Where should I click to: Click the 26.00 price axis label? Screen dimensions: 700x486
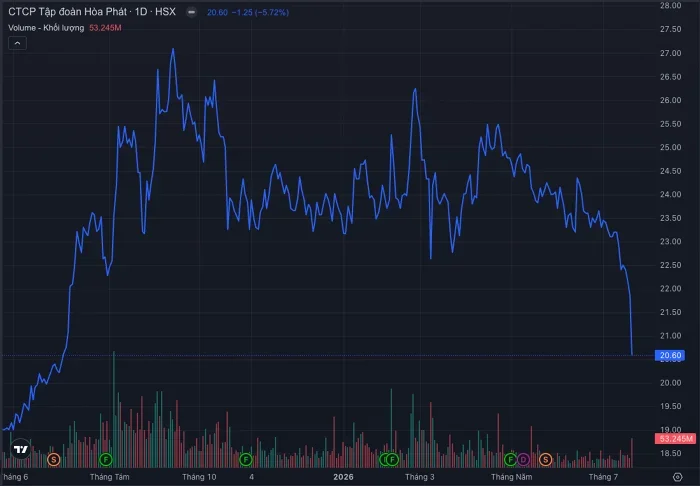(671, 100)
